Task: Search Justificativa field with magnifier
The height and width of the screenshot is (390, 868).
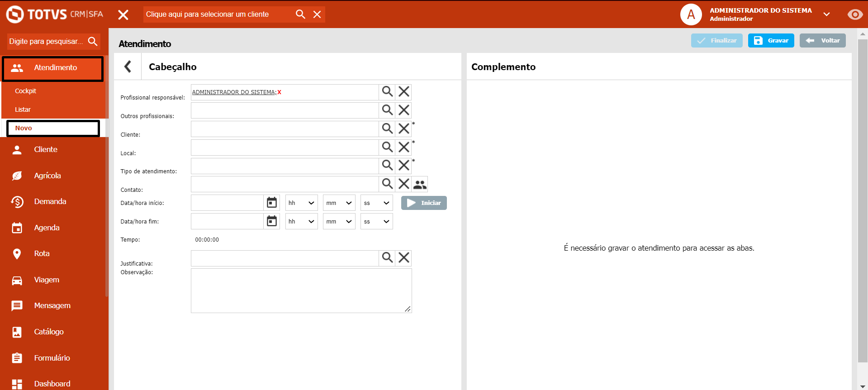Action: (x=387, y=258)
